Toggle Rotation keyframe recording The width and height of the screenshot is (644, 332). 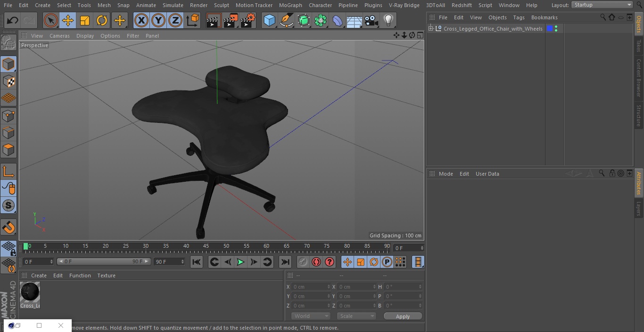[x=374, y=262]
